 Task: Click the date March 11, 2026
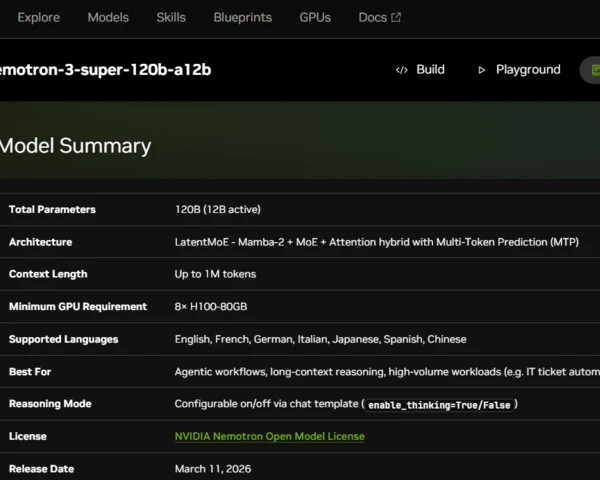pos(213,469)
